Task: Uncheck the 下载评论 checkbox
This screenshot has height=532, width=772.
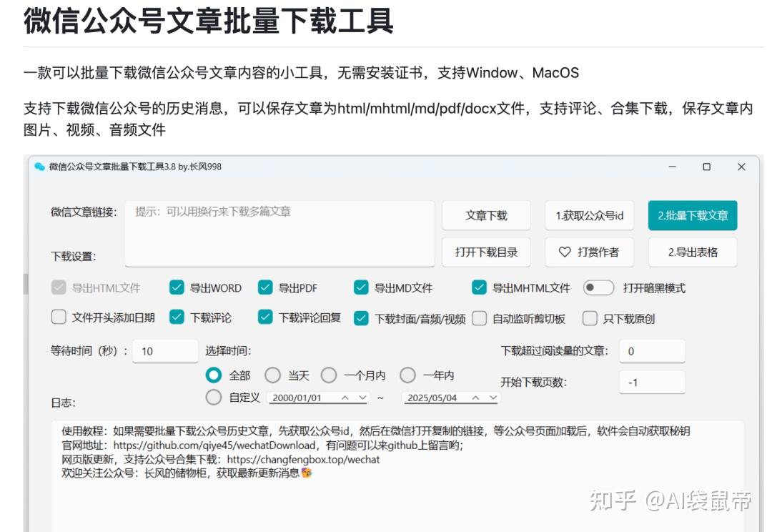Action: [x=177, y=317]
